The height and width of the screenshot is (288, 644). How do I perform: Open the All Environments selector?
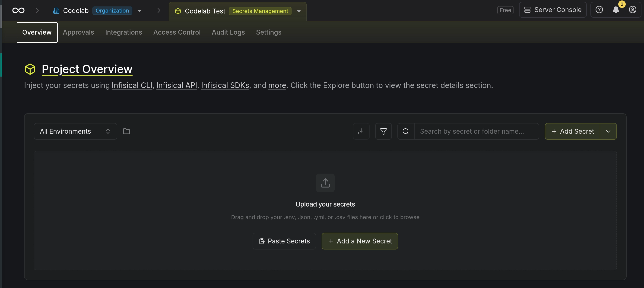click(76, 131)
